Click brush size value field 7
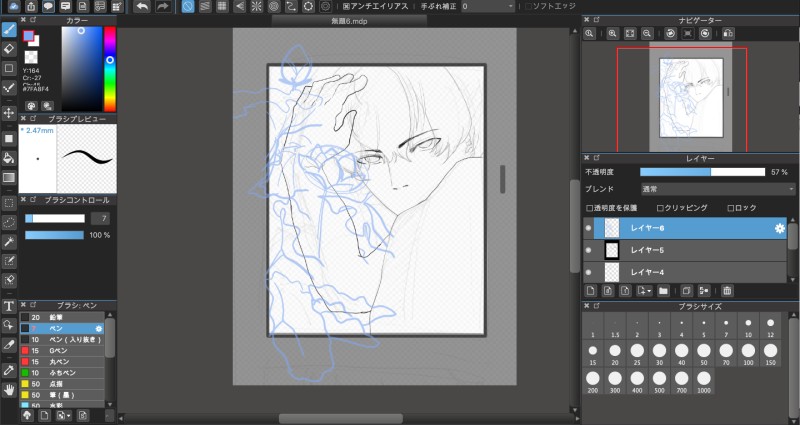This screenshot has height=425, width=800. point(100,219)
